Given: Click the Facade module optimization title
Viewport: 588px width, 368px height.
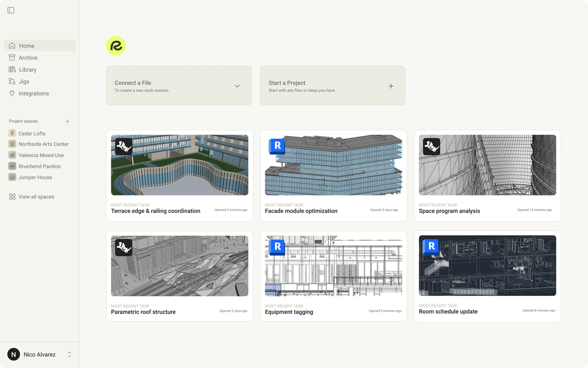Looking at the screenshot, I should pyautogui.click(x=301, y=211).
